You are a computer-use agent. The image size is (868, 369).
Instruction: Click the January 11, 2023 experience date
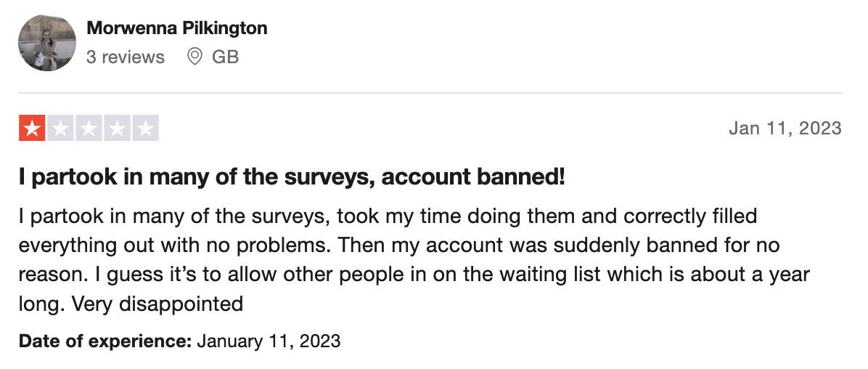pos(269,341)
